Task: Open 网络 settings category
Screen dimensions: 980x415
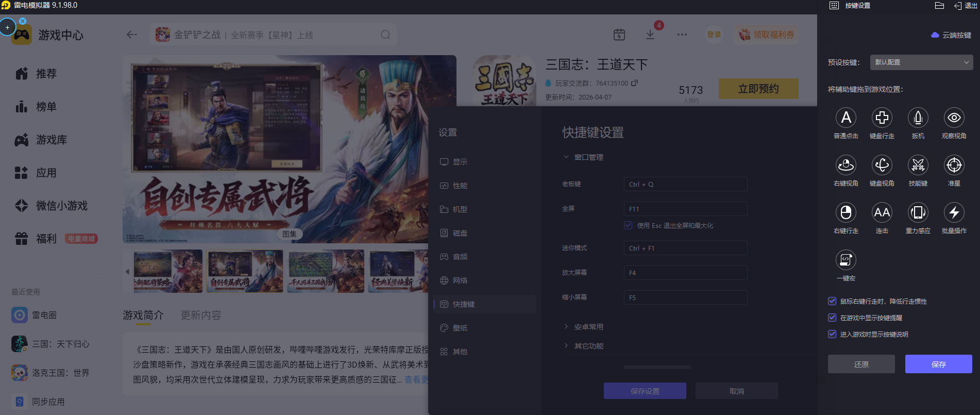Action: coord(484,280)
